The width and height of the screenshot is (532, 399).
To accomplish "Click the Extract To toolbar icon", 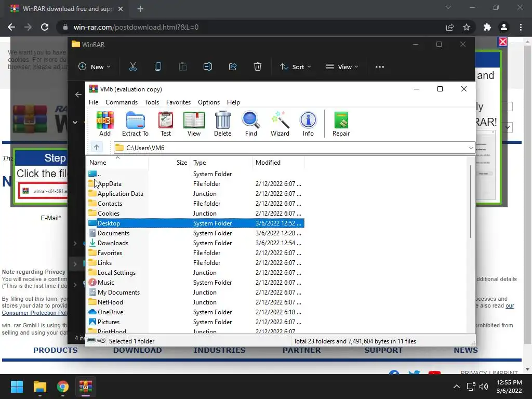I will [135, 124].
